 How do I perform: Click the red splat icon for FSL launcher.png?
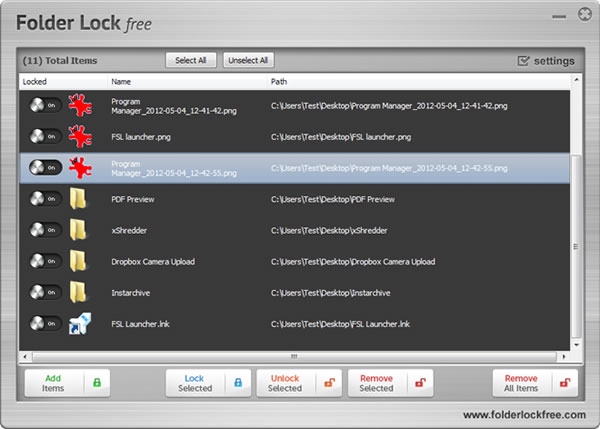(x=80, y=137)
